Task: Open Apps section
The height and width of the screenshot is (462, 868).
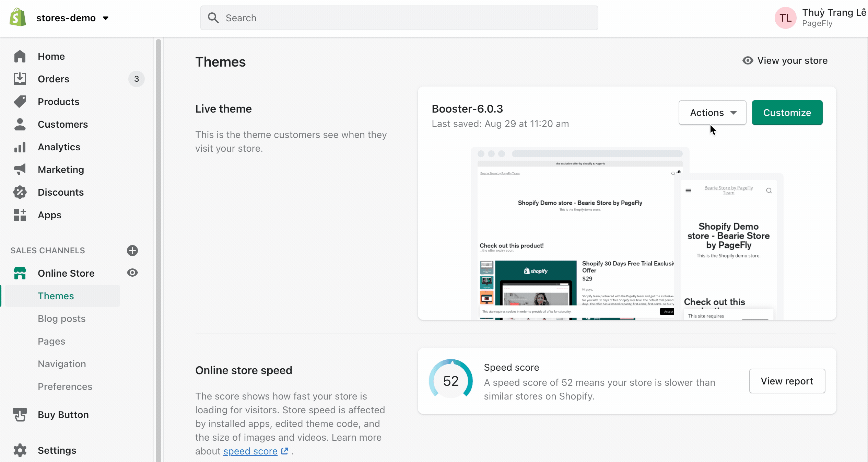Action: point(50,215)
